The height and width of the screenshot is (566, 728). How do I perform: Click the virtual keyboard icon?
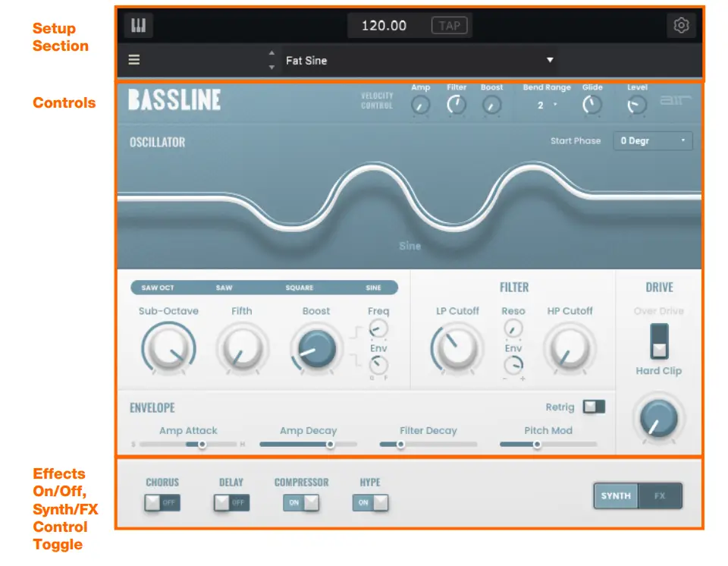137,25
